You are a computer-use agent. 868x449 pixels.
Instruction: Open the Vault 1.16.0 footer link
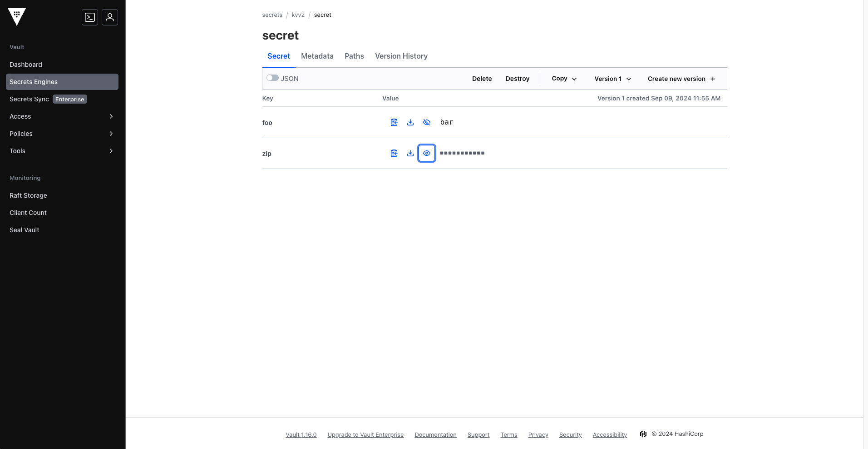pos(301,434)
